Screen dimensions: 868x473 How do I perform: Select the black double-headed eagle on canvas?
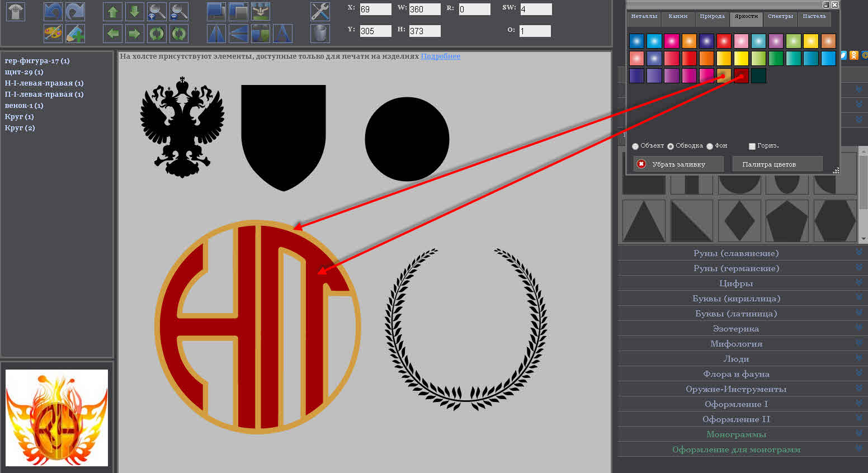click(x=182, y=127)
